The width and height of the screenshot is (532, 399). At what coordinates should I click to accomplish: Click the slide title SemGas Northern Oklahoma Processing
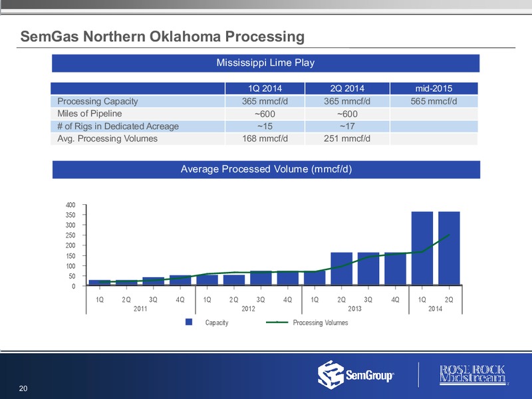162,37
